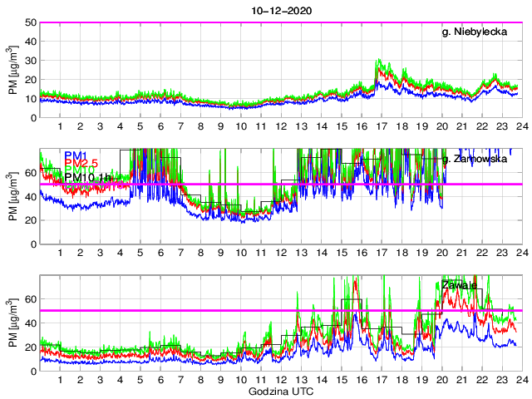
Task: Click hour 10 tick under the middle plot
Action: pyautogui.click(x=240, y=254)
